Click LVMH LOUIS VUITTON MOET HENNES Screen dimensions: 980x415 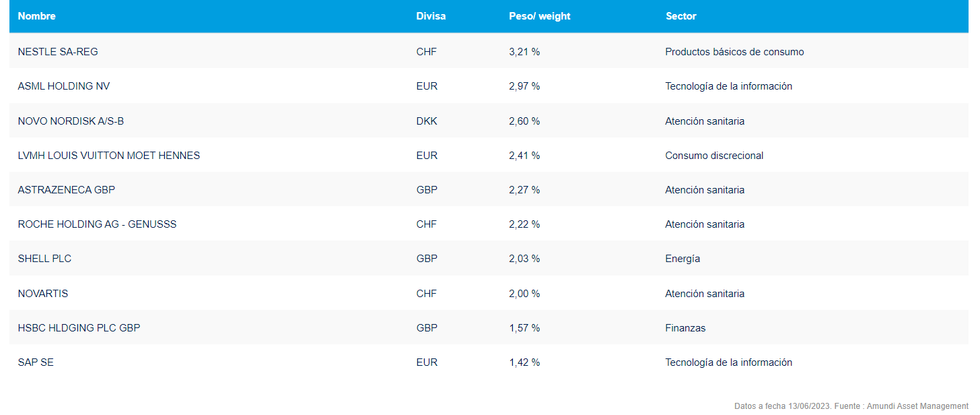point(109,156)
